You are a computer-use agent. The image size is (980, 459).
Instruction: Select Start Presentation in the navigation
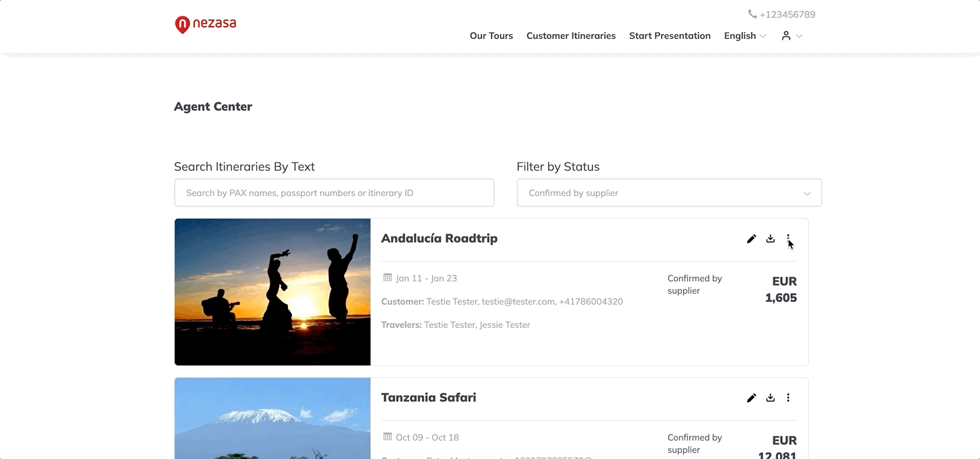(669, 36)
